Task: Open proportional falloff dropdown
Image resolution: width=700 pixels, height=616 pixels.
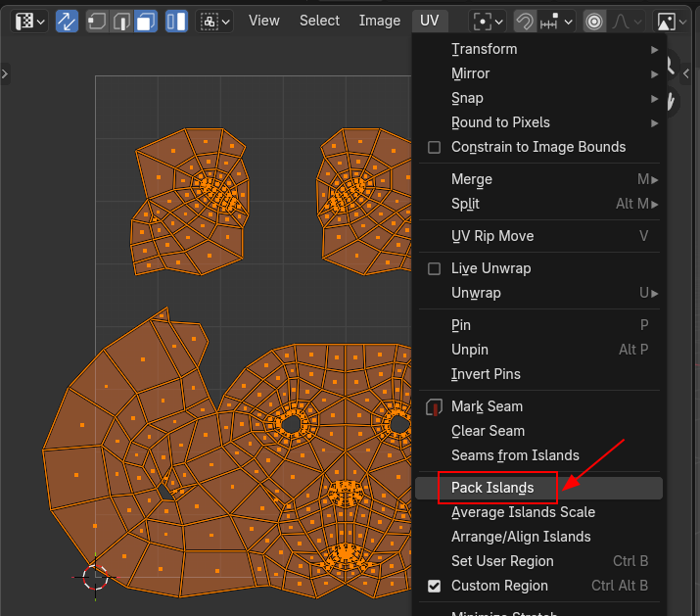Action: [x=627, y=21]
